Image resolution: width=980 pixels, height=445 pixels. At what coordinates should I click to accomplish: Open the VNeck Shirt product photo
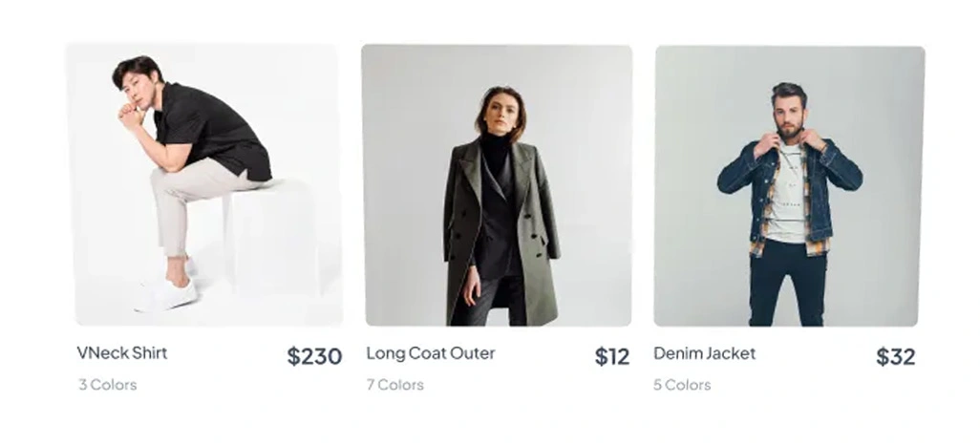click(x=203, y=184)
